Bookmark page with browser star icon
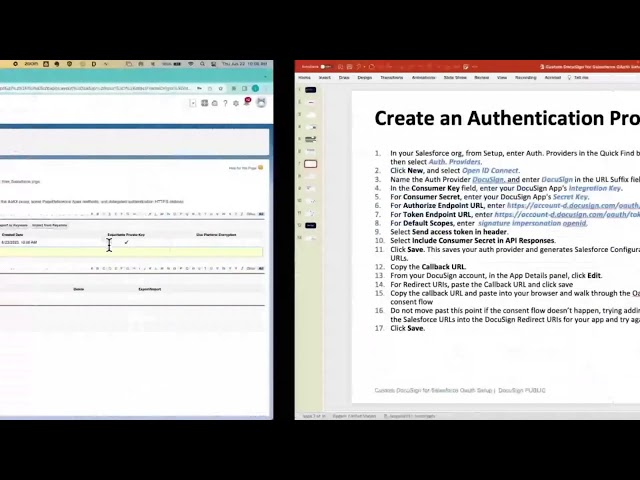 pos(221,89)
